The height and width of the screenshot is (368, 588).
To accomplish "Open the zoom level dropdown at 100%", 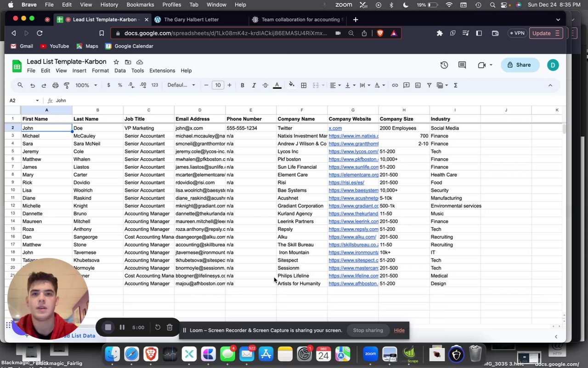I will click(86, 85).
